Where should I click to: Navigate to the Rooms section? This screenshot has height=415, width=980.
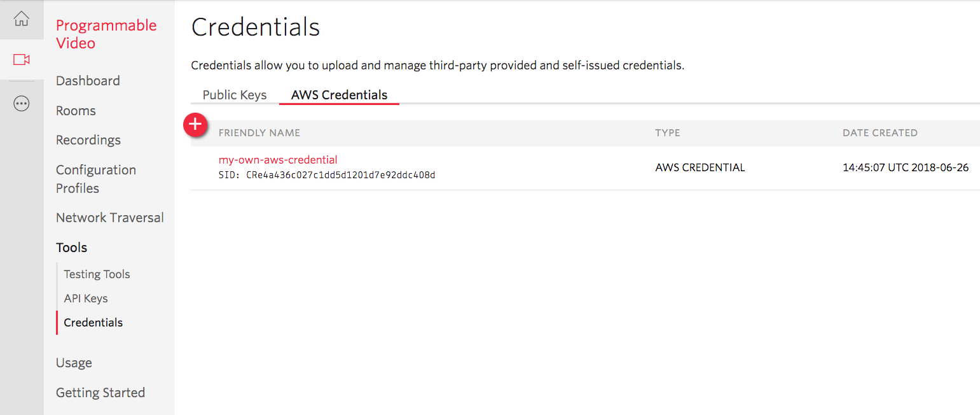click(75, 110)
